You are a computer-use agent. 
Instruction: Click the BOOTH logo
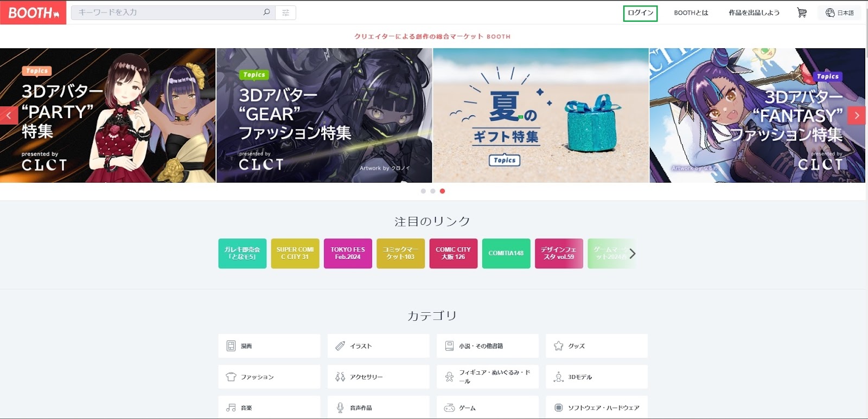pyautogui.click(x=33, y=12)
